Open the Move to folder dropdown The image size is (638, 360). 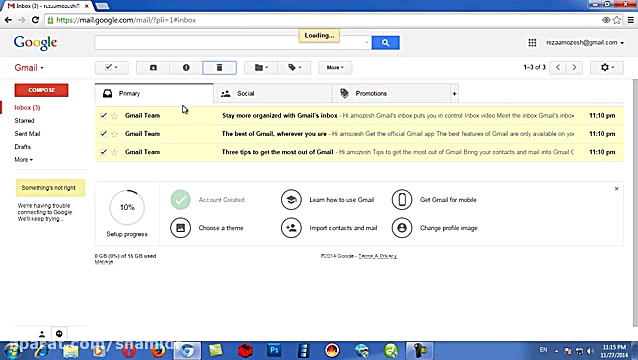(261, 68)
